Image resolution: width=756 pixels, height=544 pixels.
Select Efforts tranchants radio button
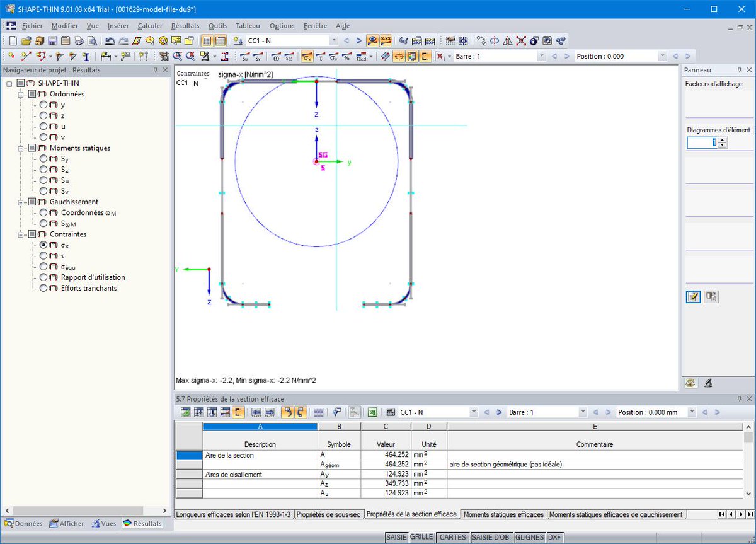pyautogui.click(x=43, y=288)
